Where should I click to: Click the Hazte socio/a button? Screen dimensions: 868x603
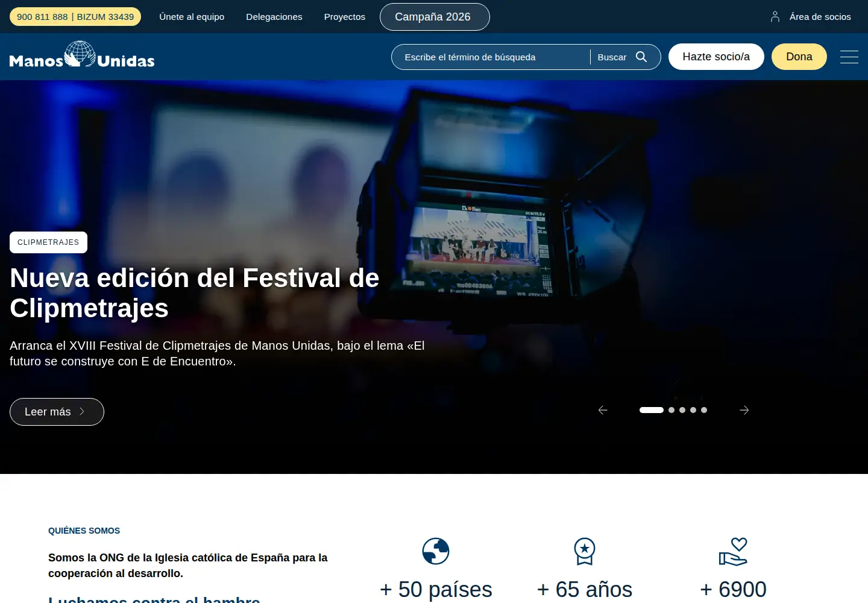716,57
